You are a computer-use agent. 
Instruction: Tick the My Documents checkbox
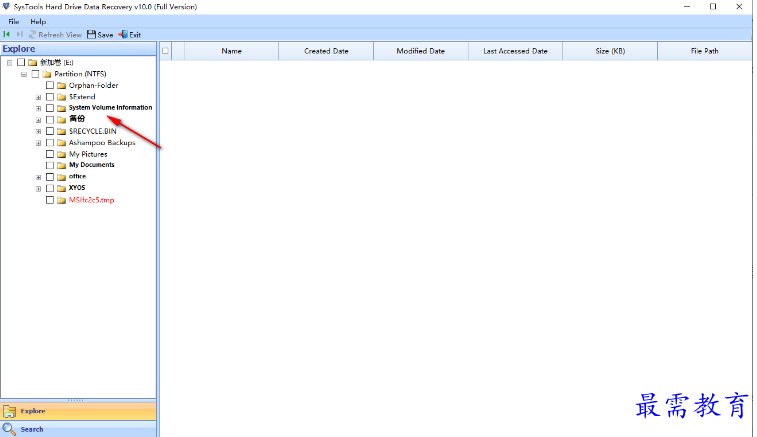50,165
